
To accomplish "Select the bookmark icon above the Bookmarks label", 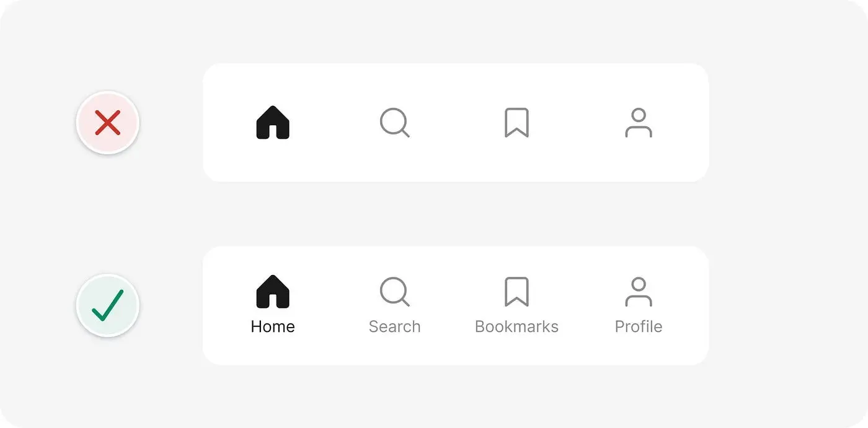I will point(516,292).
